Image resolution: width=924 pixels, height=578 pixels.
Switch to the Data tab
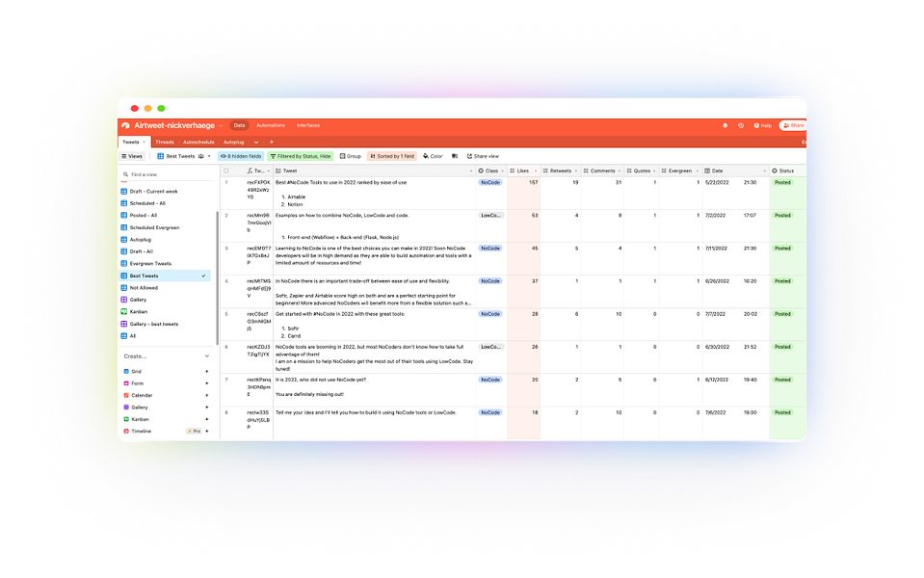click(x=239, y=125)
